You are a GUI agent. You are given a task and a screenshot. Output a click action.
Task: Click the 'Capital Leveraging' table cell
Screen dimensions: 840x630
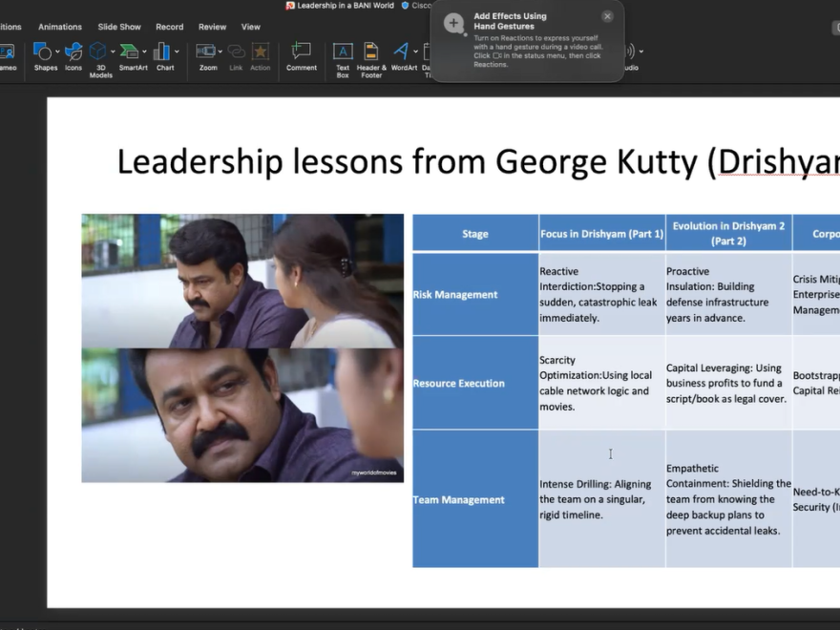point(728,383)
